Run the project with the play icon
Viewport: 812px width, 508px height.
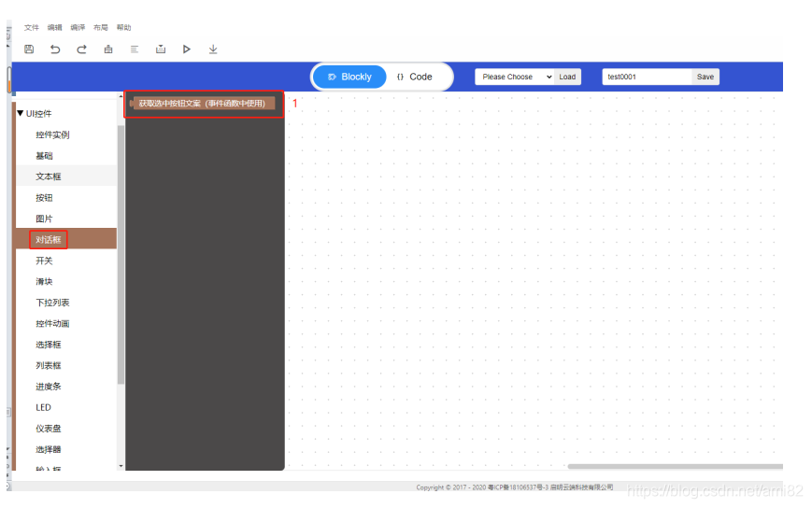187,49
